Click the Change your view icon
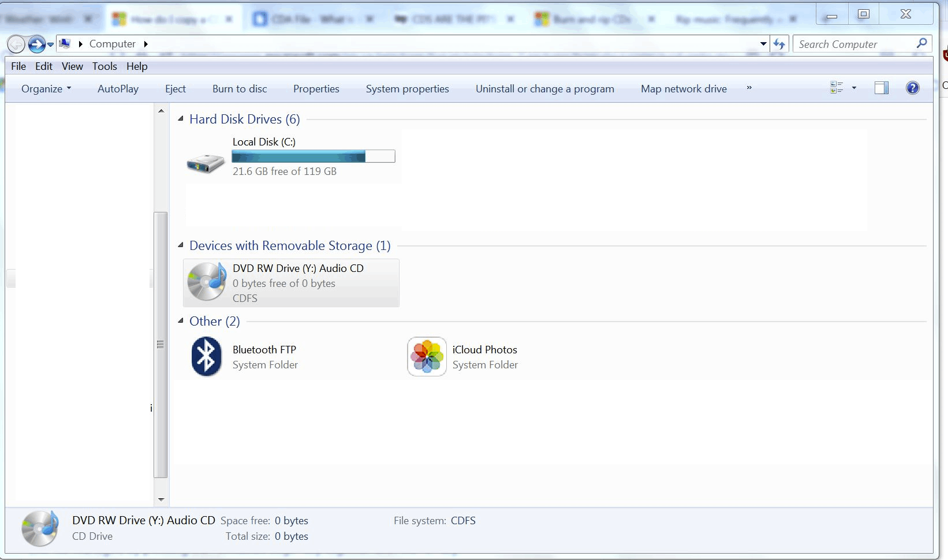 (x=837, y=88)
